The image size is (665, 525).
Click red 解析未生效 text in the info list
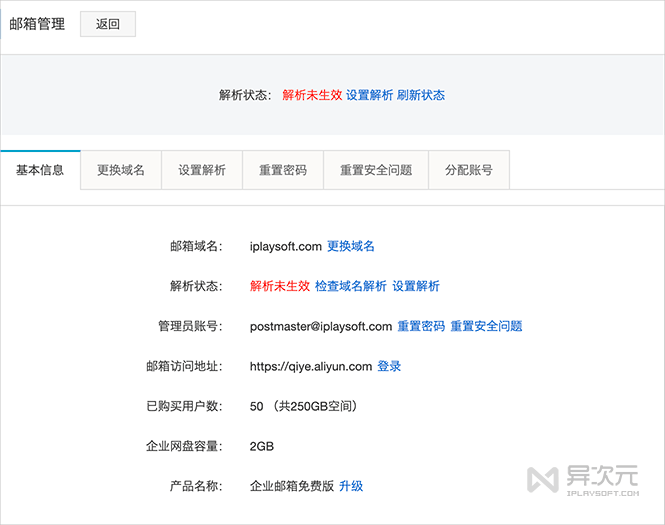pos(280,286)
